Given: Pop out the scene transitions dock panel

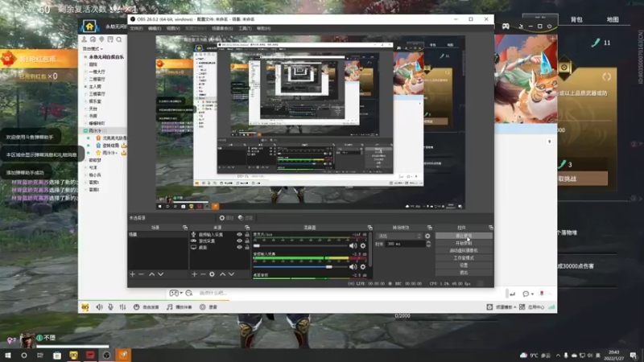Looking at the screenshot, I should (x=429, y=228).
